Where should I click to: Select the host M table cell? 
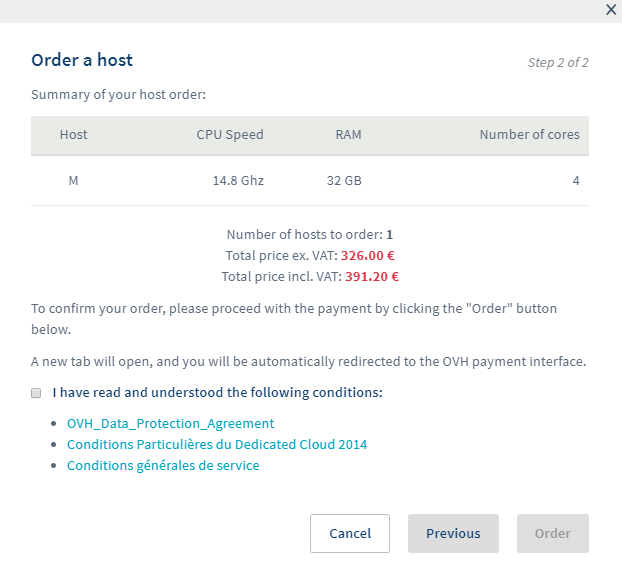click(73, 181)
